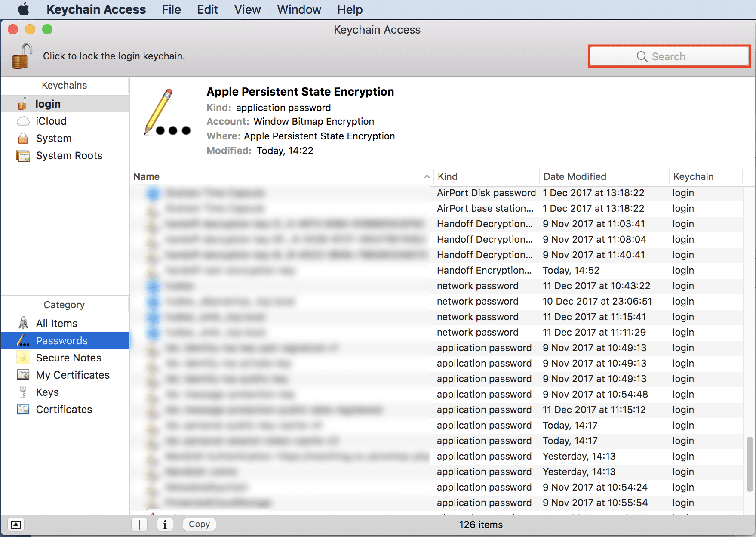Click the magnifying glass search icon
This screenshot has width=756, height=537.
pos(642,56)
